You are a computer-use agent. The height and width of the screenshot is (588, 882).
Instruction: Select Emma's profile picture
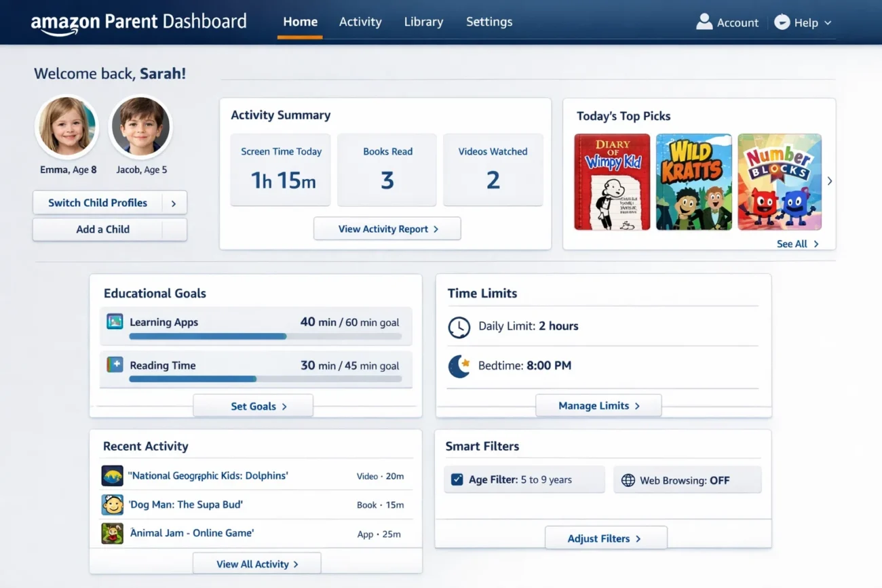(x=66, y=127)
